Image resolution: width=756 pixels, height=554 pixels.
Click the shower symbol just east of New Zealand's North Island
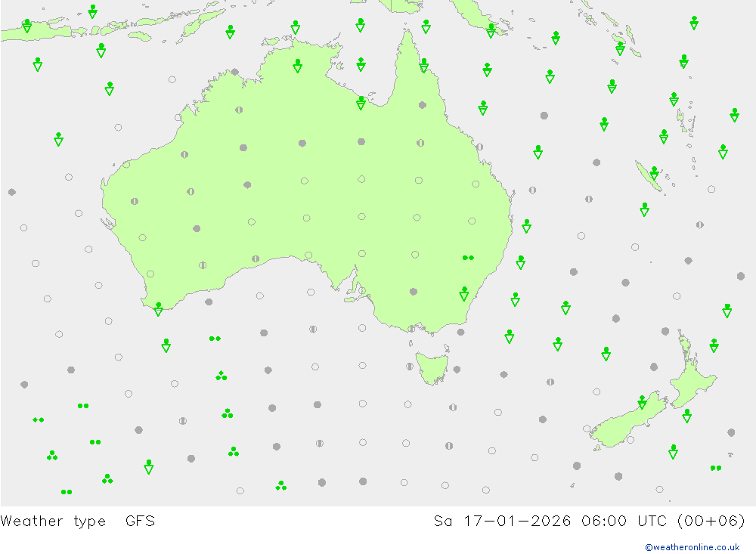[x=714, y=345]
